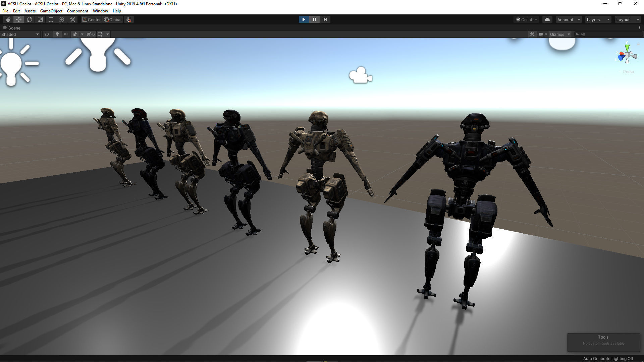644x362 pixels.
Task: Open the Window menu
Action: [100, 11]
